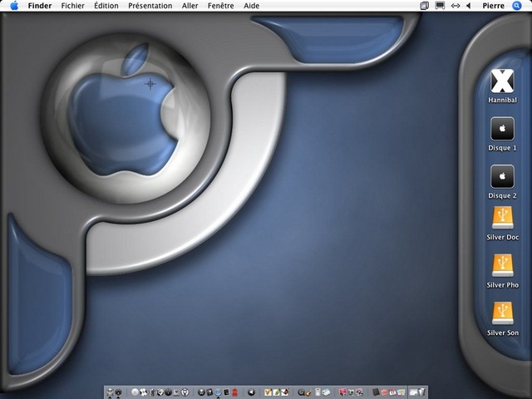Open the Aide menu
The width and height of the screenshot is (532, 399).
pyautogui.click(x=251, y=6)
